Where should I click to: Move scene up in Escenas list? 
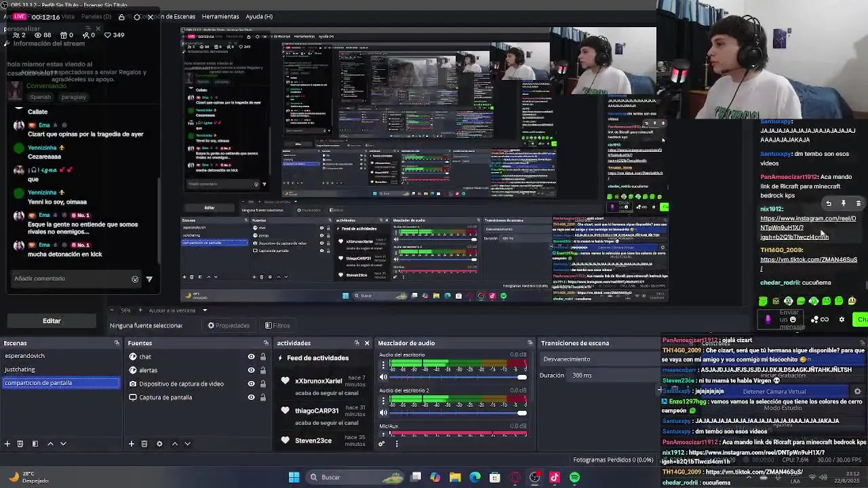[x=50, y=444]
